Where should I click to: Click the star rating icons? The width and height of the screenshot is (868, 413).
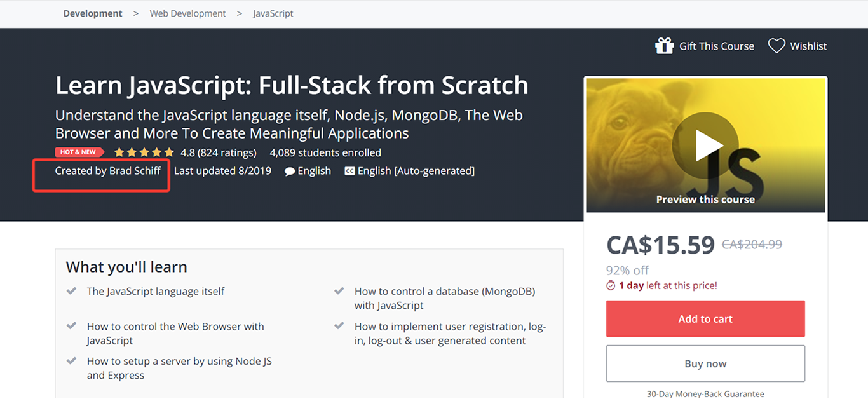144,152
